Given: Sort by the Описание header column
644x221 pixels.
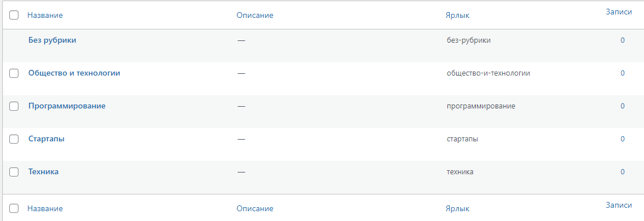Looking at the screenshot, I should (x=254, y=15).
